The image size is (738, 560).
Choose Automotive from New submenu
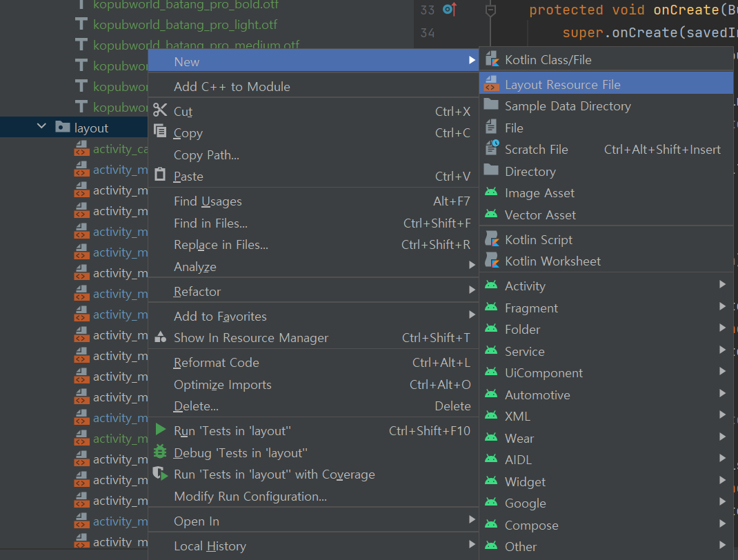pyautogui.click(x=606, y=394)
